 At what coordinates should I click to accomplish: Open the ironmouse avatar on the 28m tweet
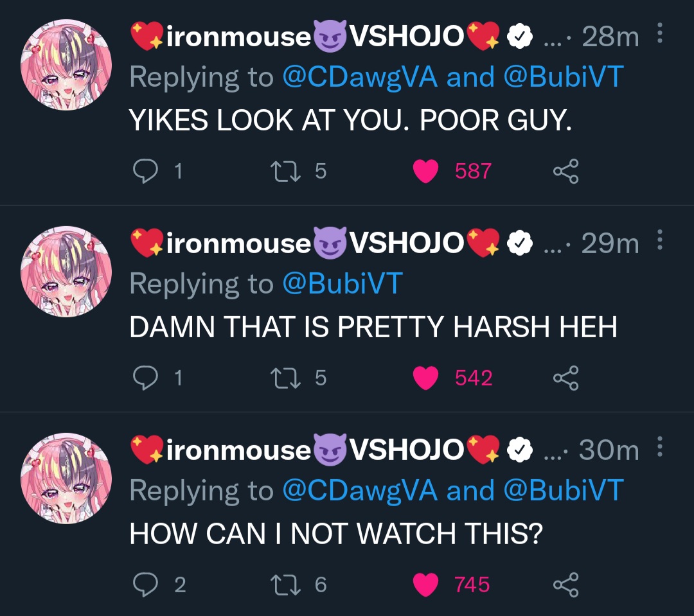coord(66,65)
